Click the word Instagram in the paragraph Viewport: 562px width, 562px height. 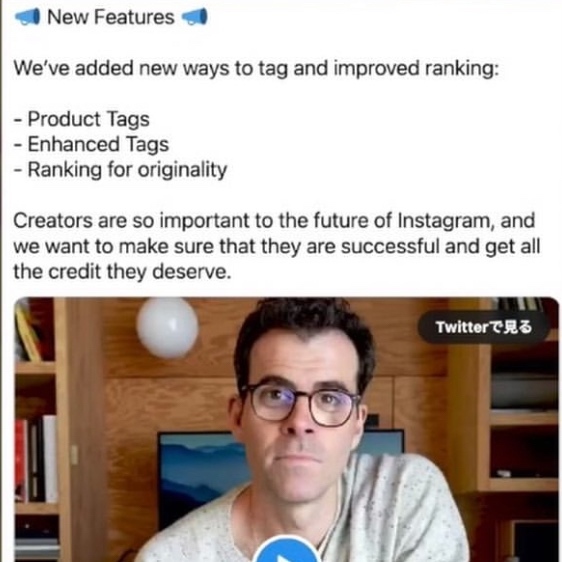(x=444, y=221)
